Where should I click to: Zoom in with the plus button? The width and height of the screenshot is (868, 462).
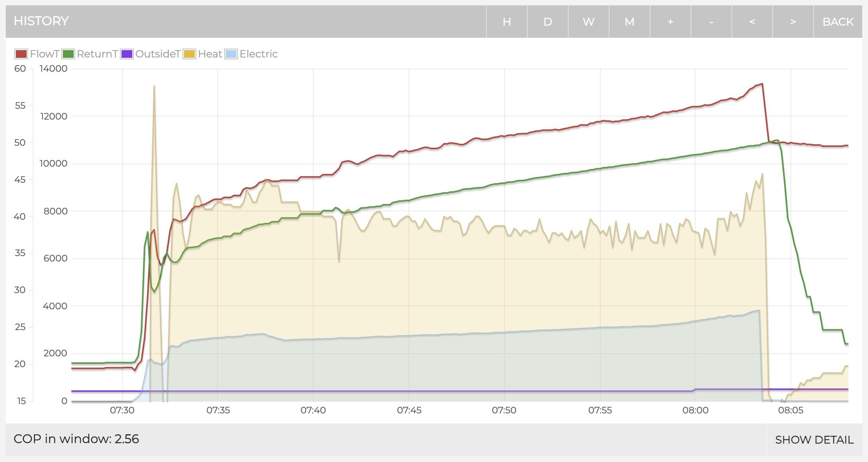[x=670, y=22]
